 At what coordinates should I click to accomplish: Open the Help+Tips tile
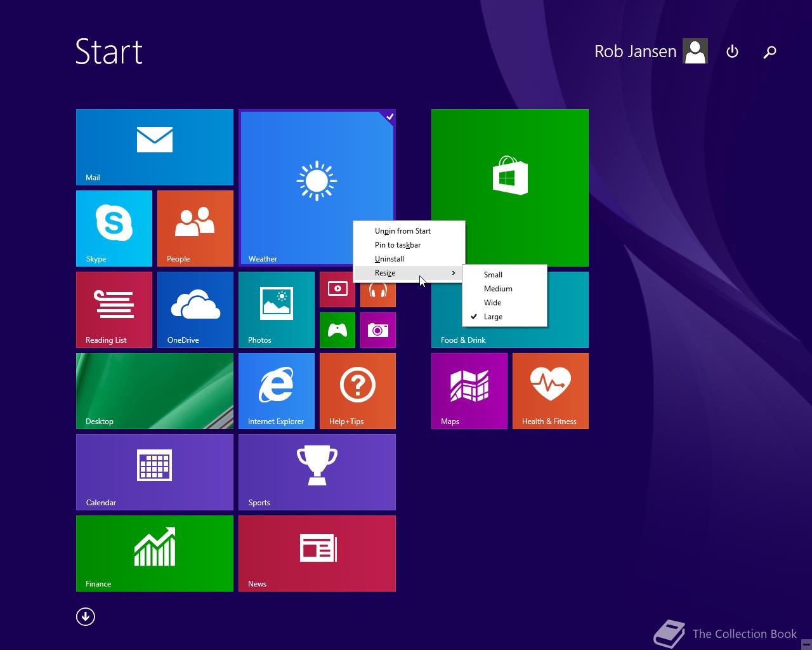point(358,391)
